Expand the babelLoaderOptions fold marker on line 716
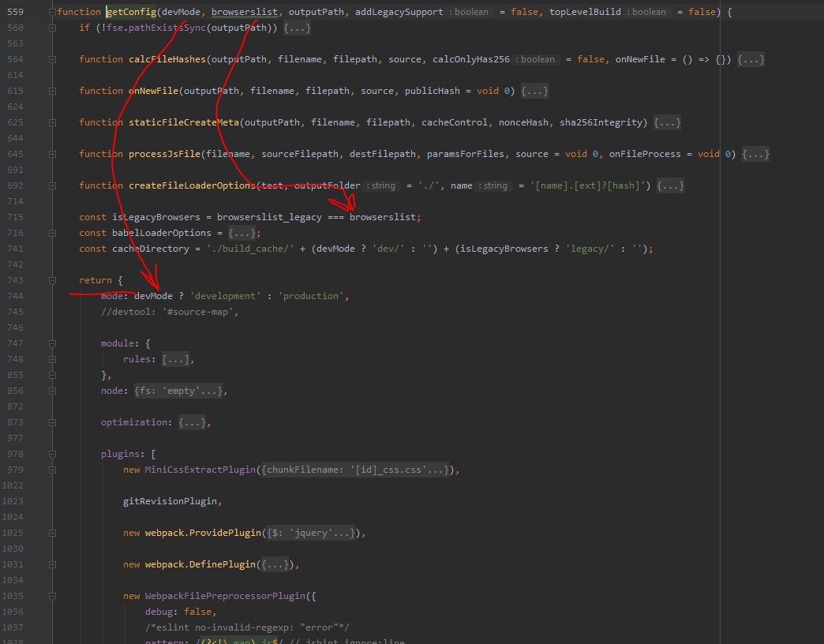The width and height of the screenshot is (824, 644). click(52, 233)
